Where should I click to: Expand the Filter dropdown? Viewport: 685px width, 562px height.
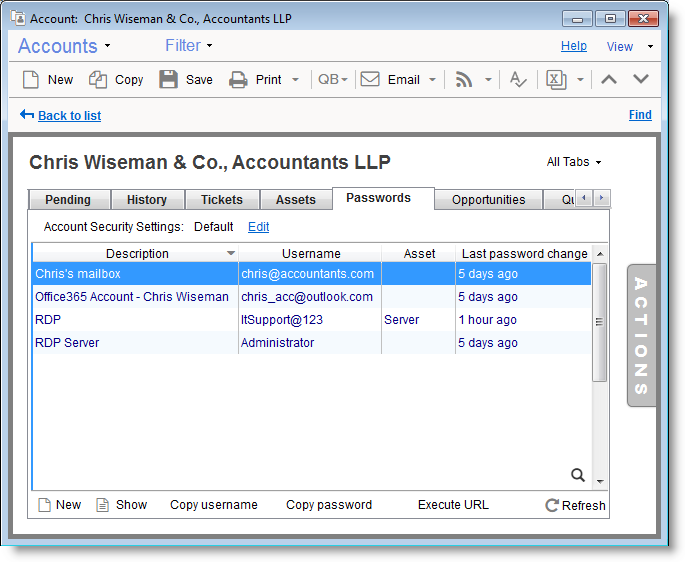[x=189, y=45]
